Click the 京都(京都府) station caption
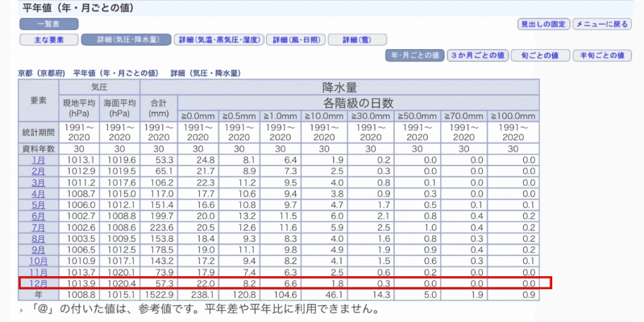Viewport: 644px width, 322px height. tap(42, 74)
